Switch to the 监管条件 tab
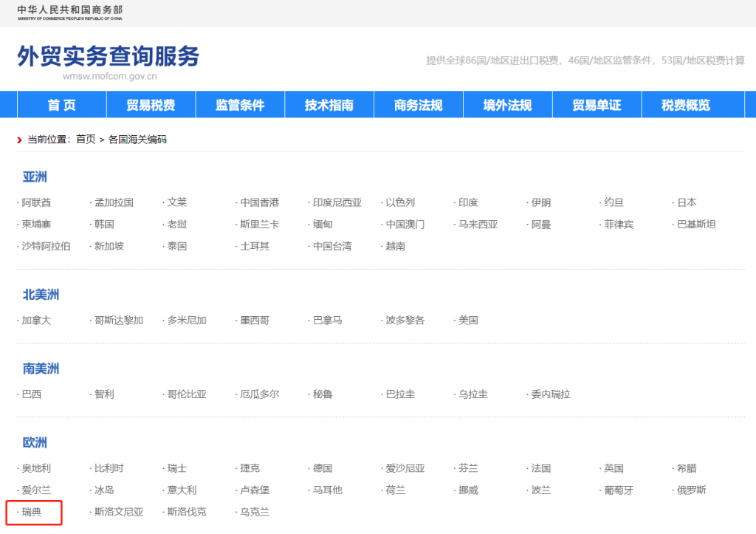756x534 pixels. tap(240, 105)
